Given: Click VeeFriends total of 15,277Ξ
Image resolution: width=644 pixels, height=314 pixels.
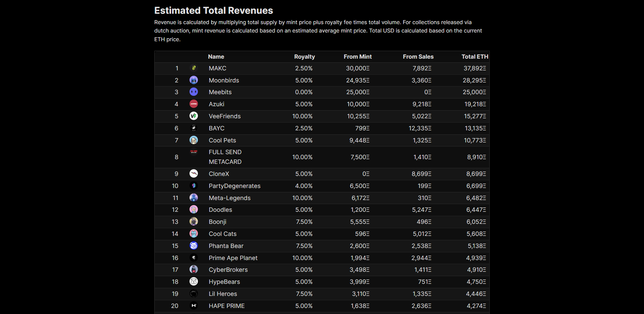Looking at the screenshot, I should [x=475, y=116].
